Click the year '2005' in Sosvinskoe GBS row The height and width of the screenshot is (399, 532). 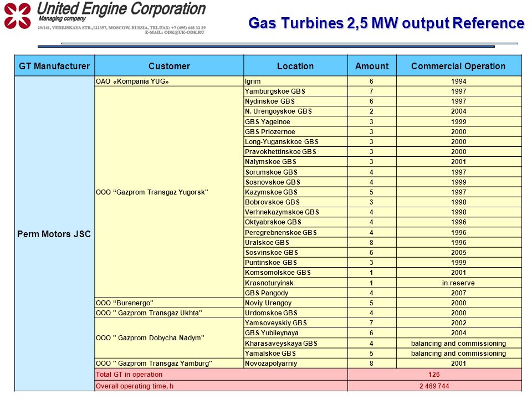coord(459,253)
